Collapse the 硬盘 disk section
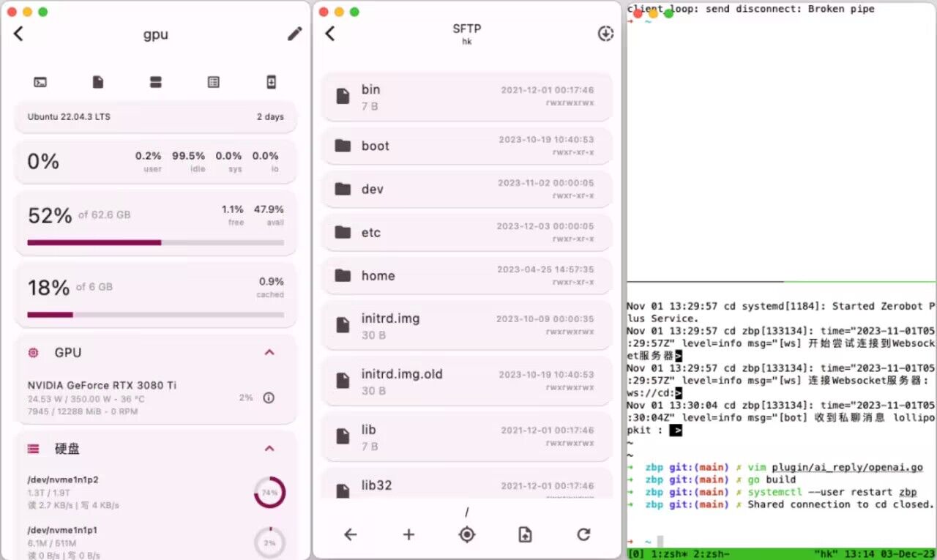The image size is (937, 560). coord(269,449)
